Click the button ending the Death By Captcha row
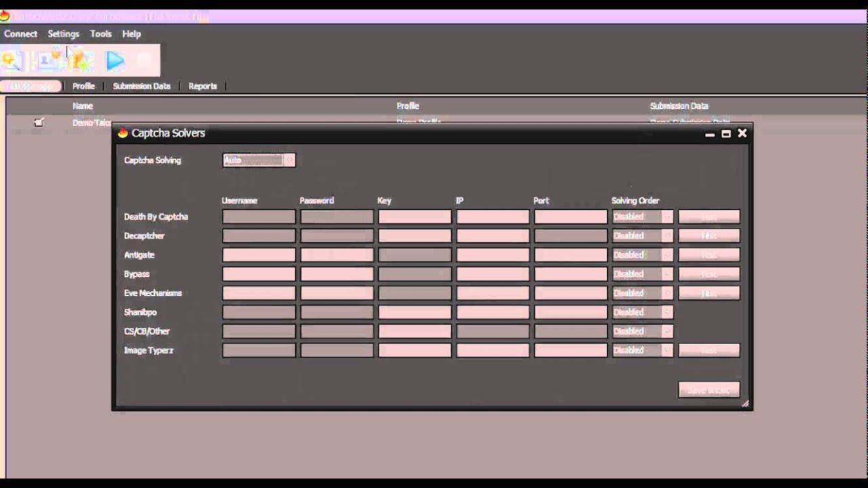The width and height of the screenshot is (868, 488). (x=709, y=217)
